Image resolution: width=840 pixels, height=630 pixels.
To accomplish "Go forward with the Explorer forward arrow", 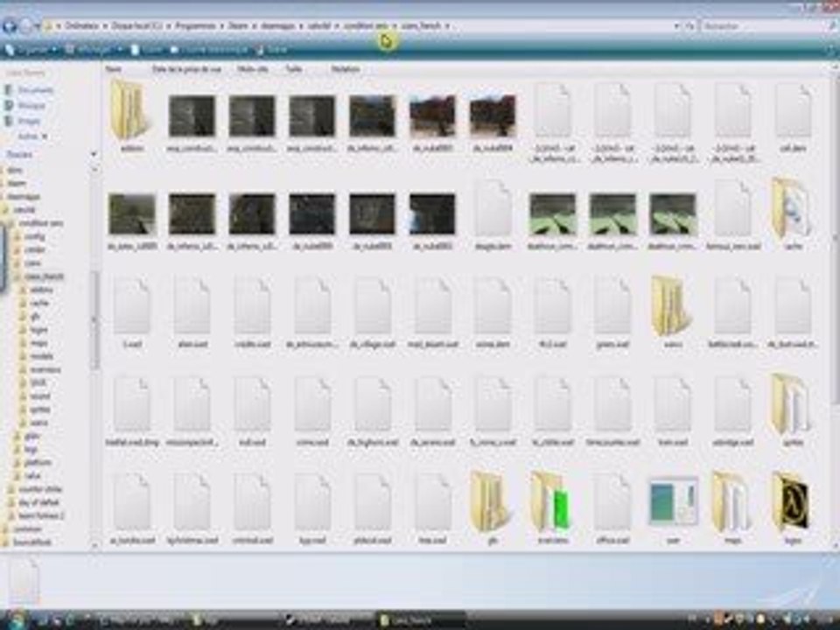I will tap(26, 25).
